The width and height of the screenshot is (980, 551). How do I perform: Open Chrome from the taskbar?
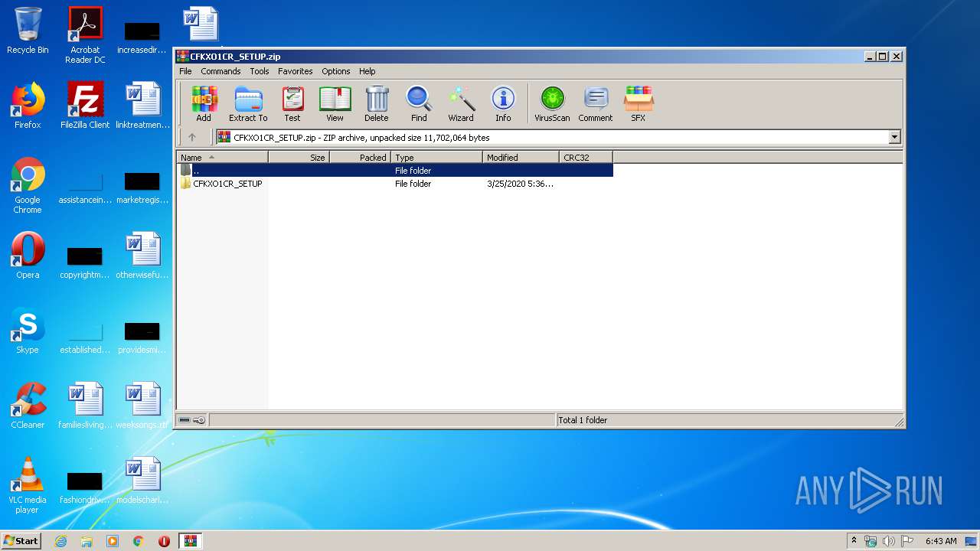click(139, 541)
